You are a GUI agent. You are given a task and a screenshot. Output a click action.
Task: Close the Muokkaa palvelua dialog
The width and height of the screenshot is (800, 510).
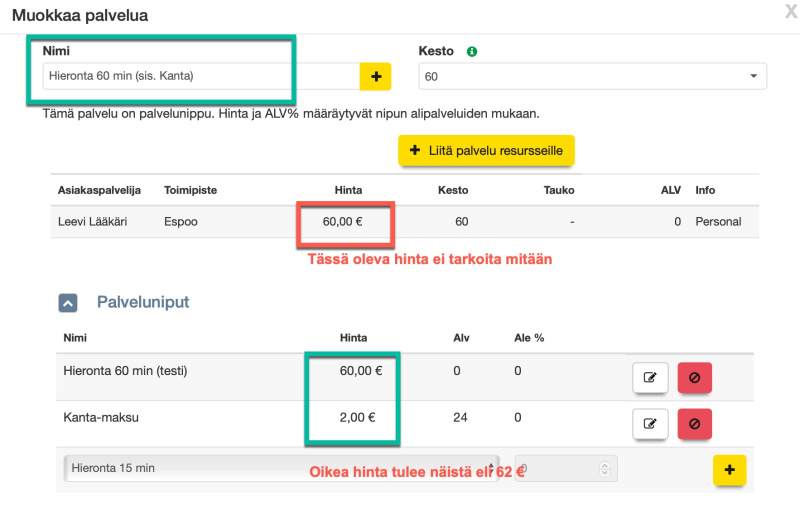pos(791,13)
